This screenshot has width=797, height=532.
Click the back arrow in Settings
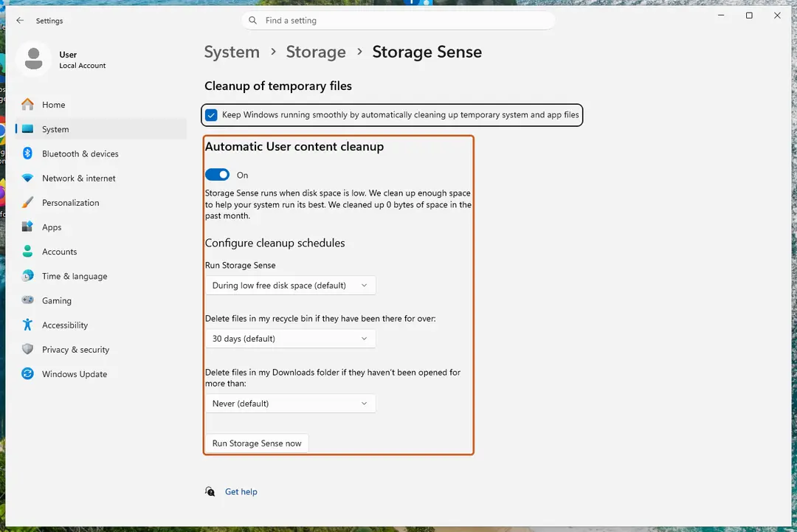coord(20,21)
